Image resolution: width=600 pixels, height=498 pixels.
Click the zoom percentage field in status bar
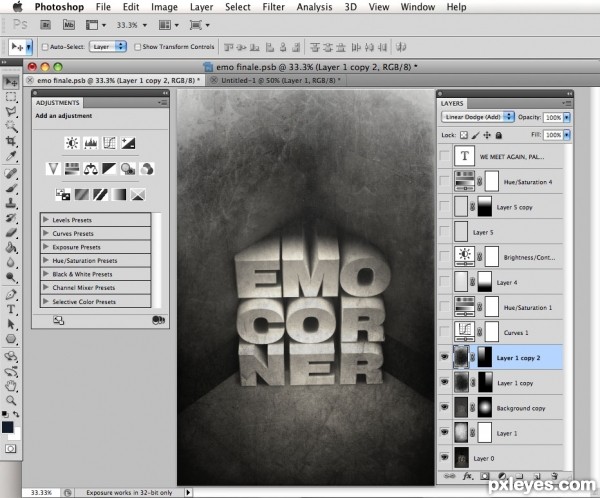click(x=41, y=492)
